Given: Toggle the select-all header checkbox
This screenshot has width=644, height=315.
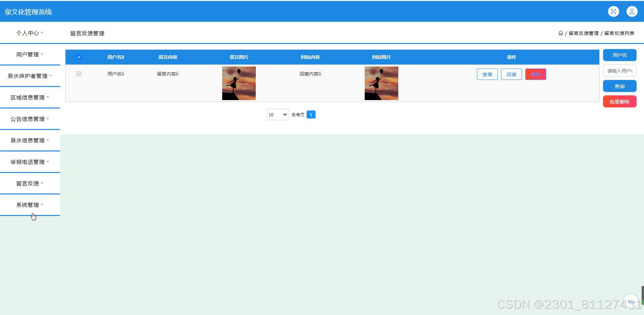Looking at the screenshot, I should pos(79,57).
